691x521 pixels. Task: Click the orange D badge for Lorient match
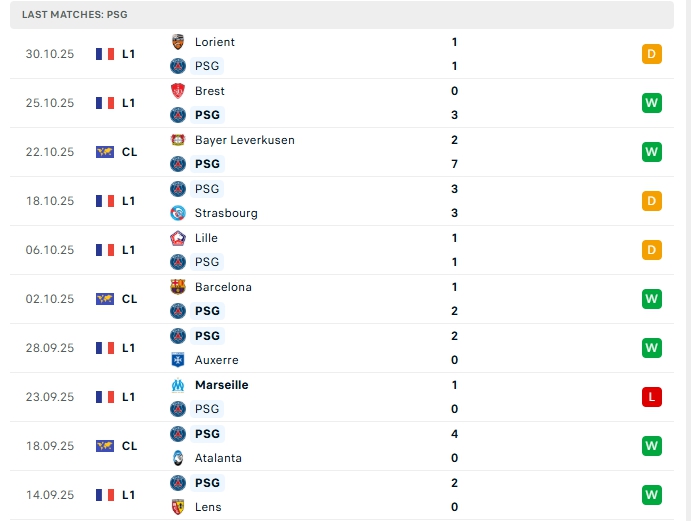coord(652,54)
